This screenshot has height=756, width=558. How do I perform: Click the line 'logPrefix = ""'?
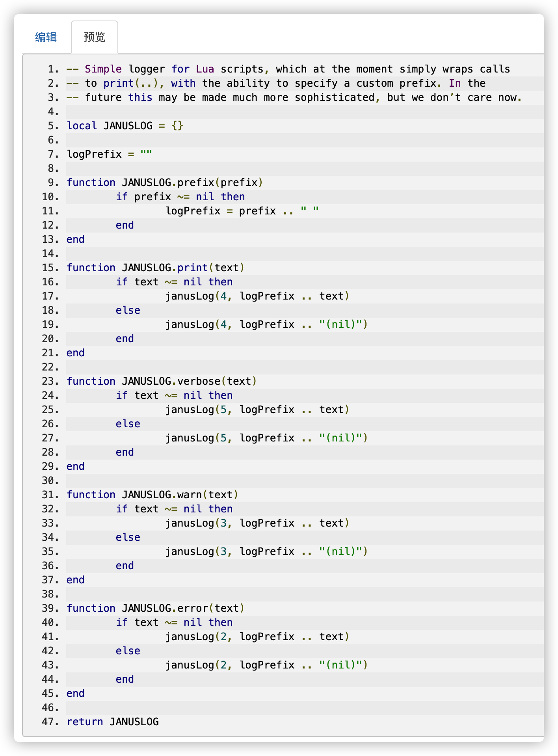pos(110,154)
